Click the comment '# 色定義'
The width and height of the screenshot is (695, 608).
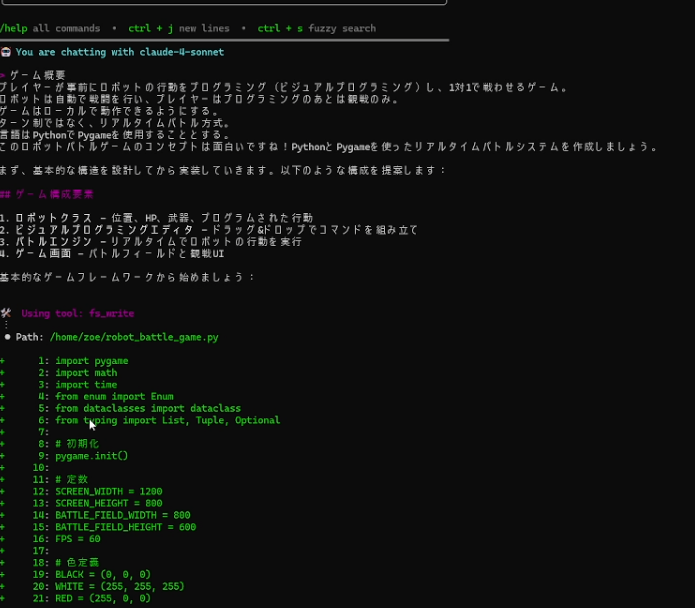click(77, 563)
